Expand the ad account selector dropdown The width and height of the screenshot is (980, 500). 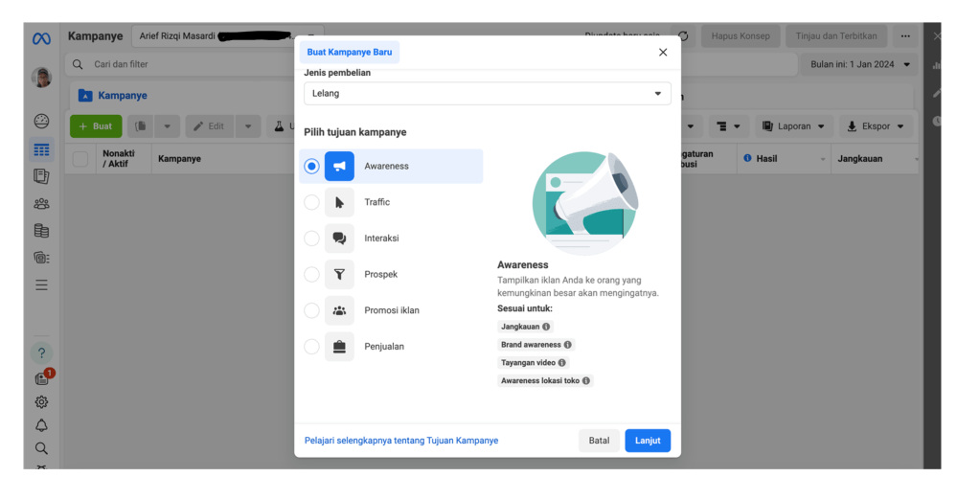(x=228, y=36)
